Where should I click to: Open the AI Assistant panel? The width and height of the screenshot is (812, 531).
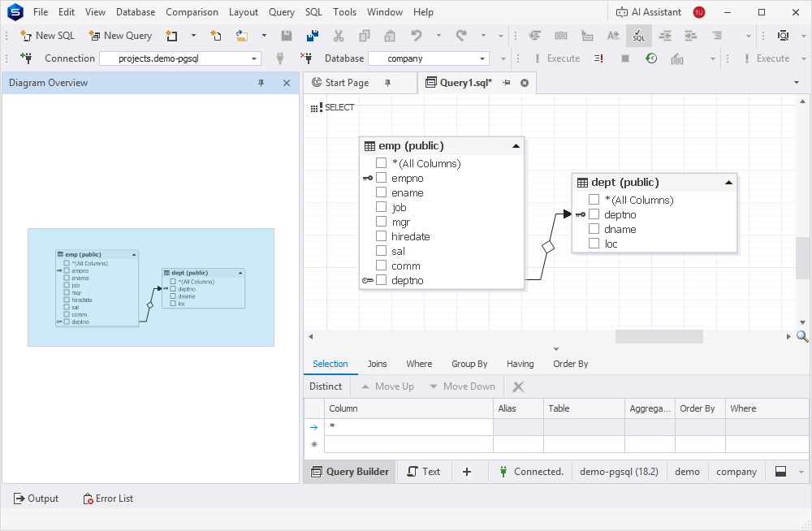click(x=648, y=12)
